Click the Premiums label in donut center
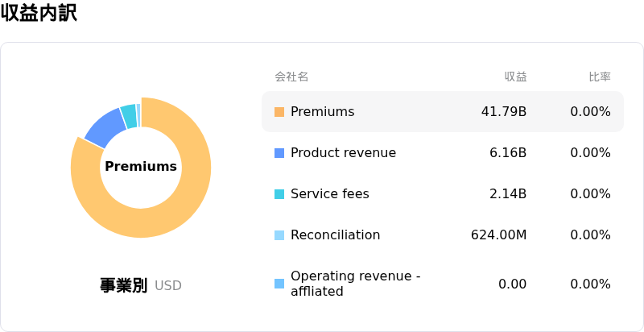 141,167
